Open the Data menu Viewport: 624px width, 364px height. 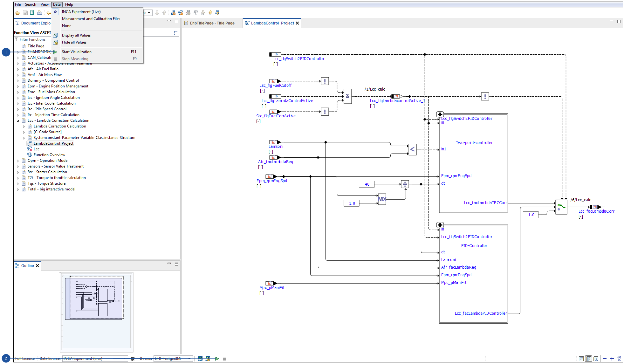point(57,4)
